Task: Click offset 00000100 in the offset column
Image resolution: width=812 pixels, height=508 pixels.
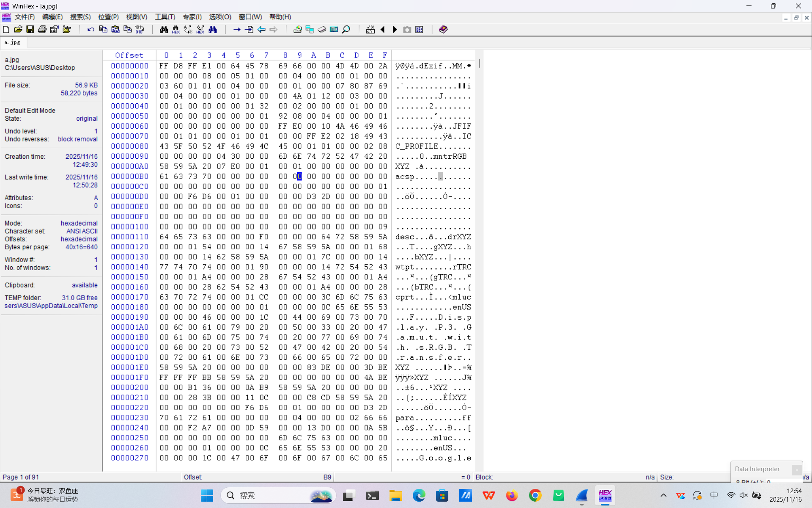Action: [130, 226]
